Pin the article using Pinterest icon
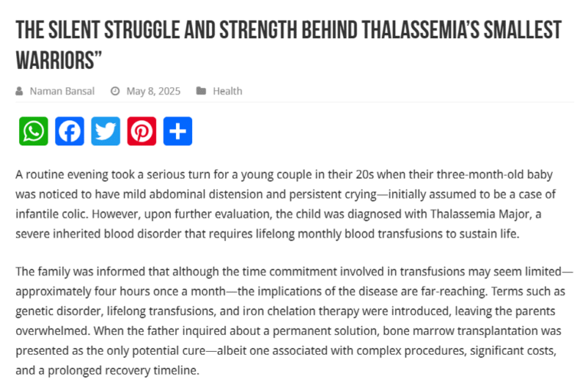Image resolution: width=588 pixels, height=387 pixels. pyautogui.click(x=142, y=131)
